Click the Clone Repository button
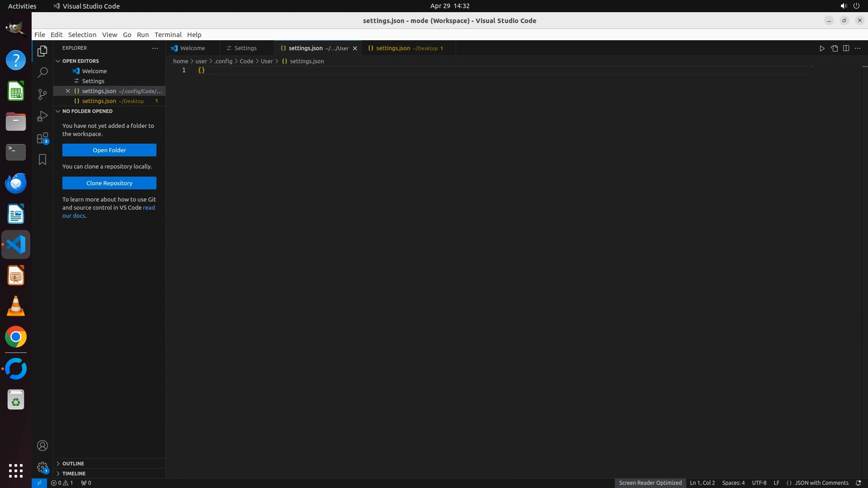This screenshot has height=488, width=868. pyautogui.click(x=109, y=183)
